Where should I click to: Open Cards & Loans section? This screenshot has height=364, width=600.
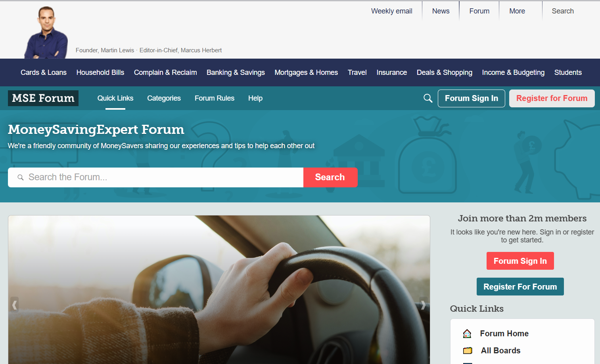click(44, 72)
